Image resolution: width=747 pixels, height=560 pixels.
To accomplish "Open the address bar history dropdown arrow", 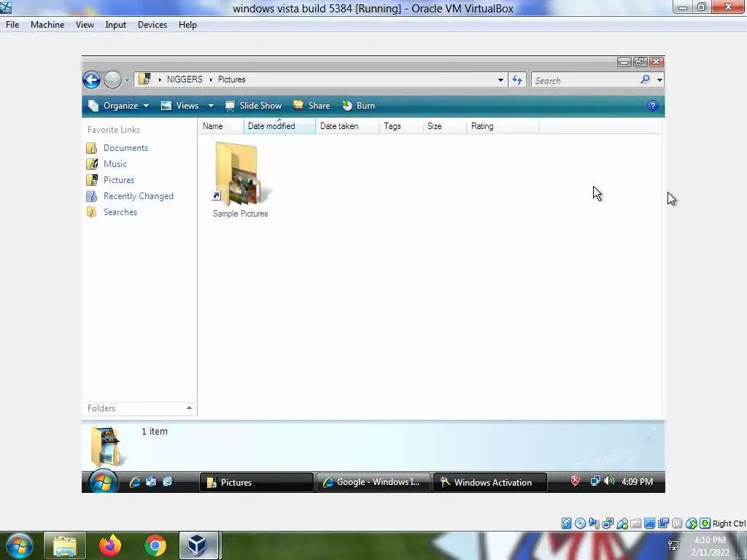I will 500,80.
